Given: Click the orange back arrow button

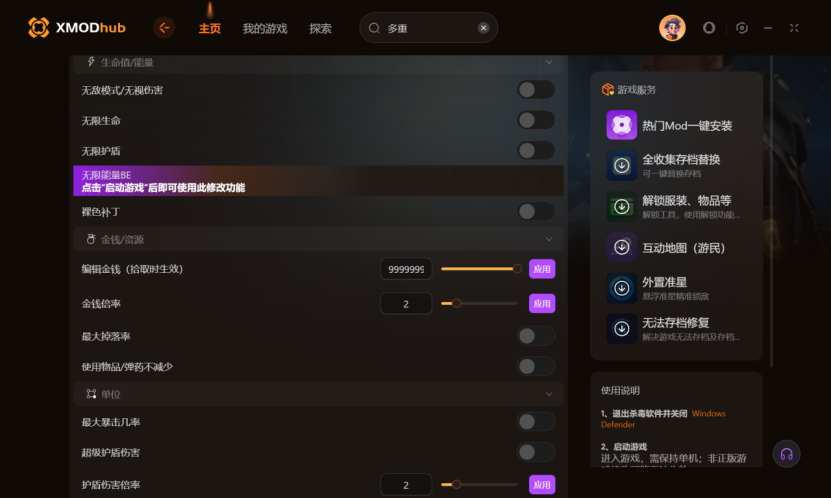Looking at the screenshot, I should [x=164, y=28].
